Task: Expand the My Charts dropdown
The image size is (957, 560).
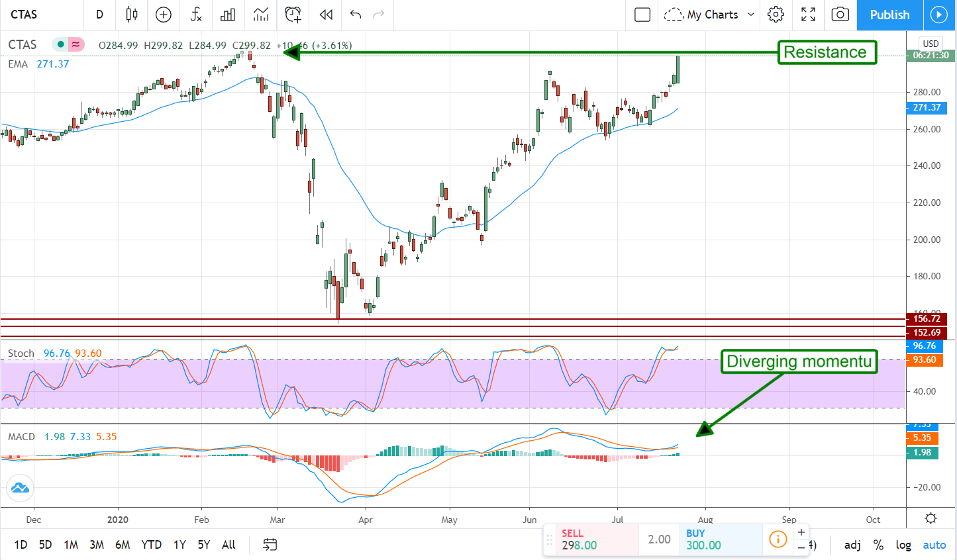Action: tap(750, 15)
